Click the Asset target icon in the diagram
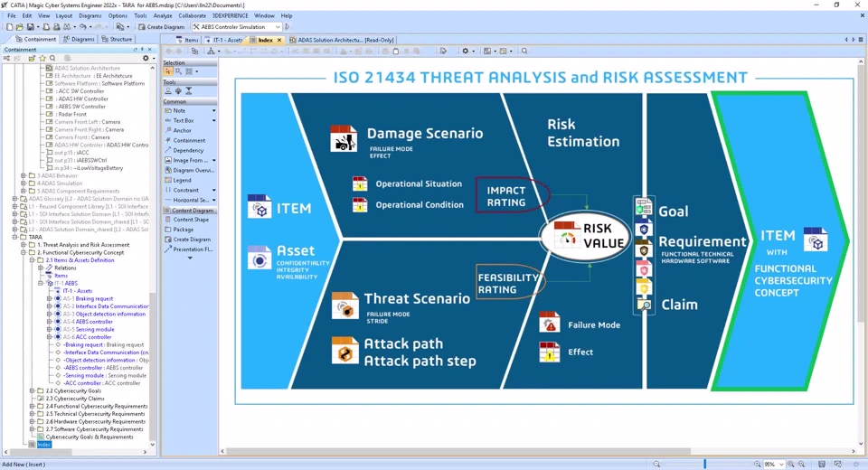This screenshot has width=868, height=470. coord(259,258)
